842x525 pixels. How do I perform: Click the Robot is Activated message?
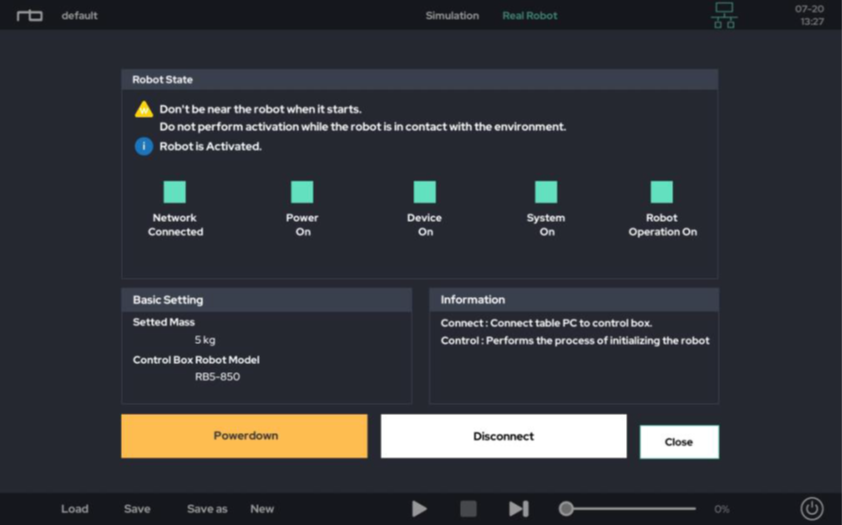click(x=210, y=146)
